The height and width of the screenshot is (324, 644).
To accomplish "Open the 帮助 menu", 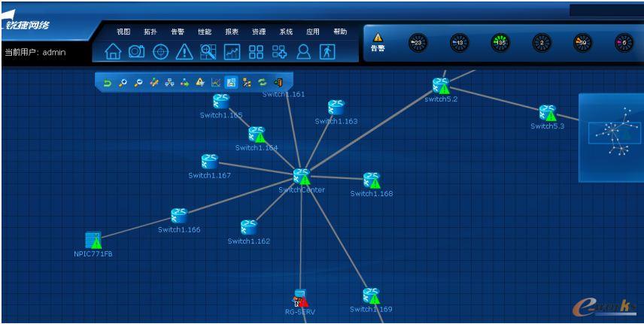I will point(340,32).
